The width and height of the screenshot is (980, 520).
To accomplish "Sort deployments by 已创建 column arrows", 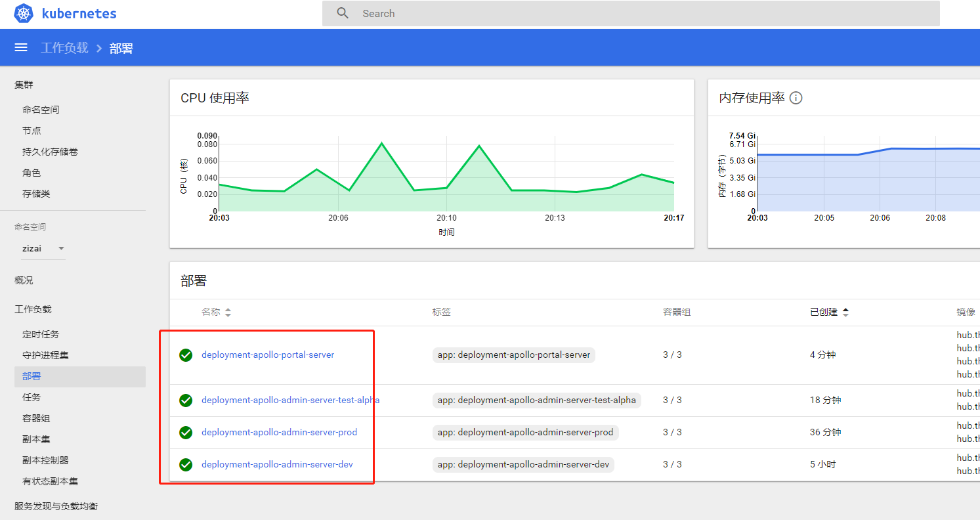I will click(845, 313).
